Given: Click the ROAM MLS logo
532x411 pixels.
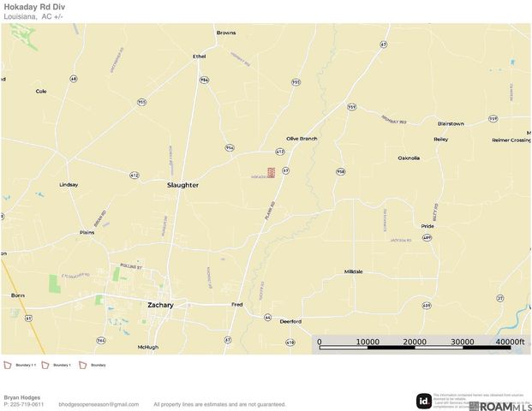Looking at the screenshot, I should pos(500,406).
